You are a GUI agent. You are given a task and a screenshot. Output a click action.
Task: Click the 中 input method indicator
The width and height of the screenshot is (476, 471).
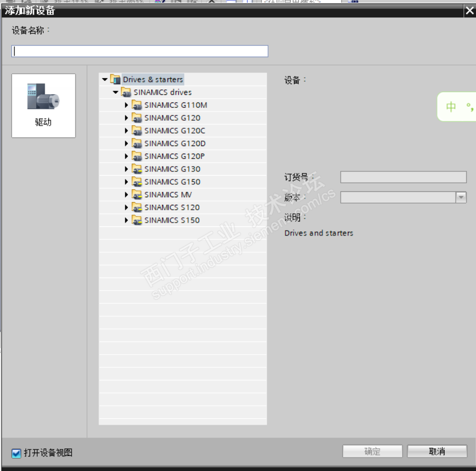[451, 107]
